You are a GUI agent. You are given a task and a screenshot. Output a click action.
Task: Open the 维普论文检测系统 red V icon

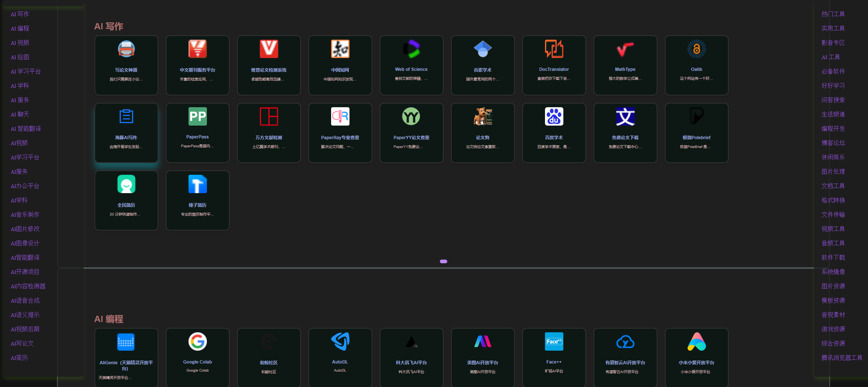click(269, 49)
